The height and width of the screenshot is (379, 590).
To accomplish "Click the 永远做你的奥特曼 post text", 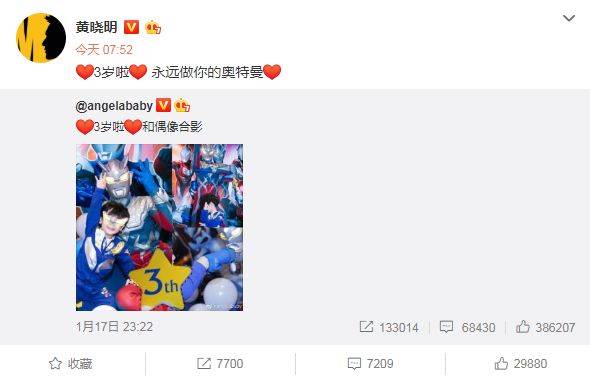I will coord(207,72).
